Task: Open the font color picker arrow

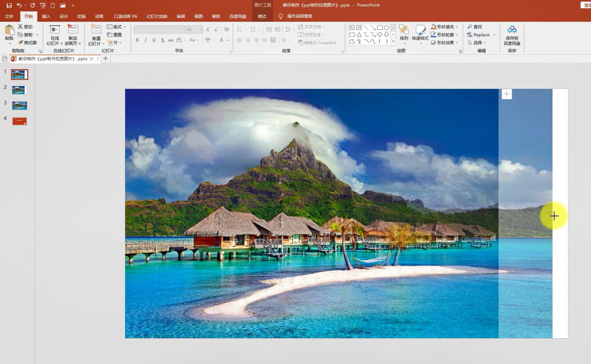Action: point(227,40)
